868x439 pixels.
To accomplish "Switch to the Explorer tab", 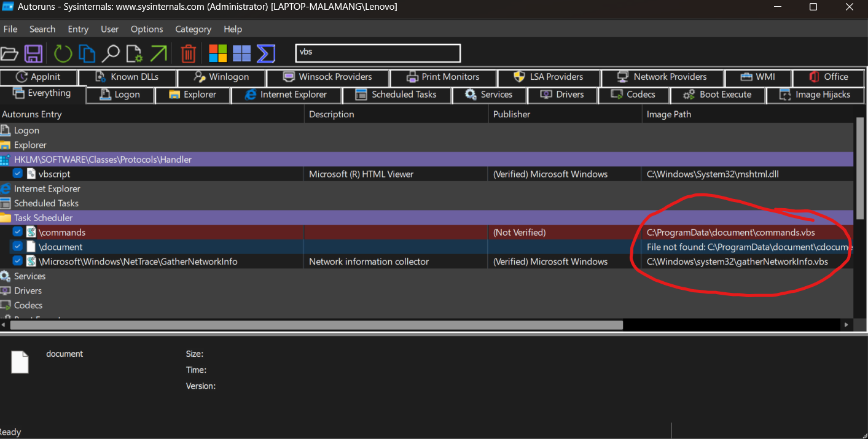I will (x=192, y=95).
